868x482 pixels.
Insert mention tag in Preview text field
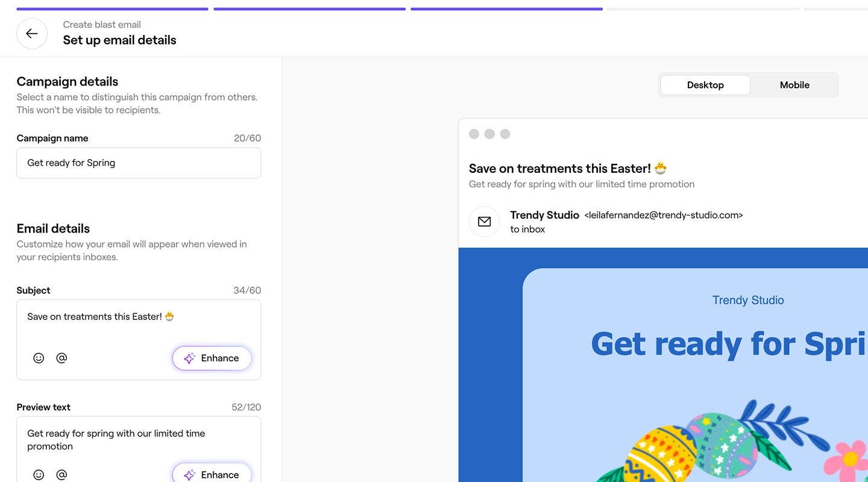(x=61, y=475)
